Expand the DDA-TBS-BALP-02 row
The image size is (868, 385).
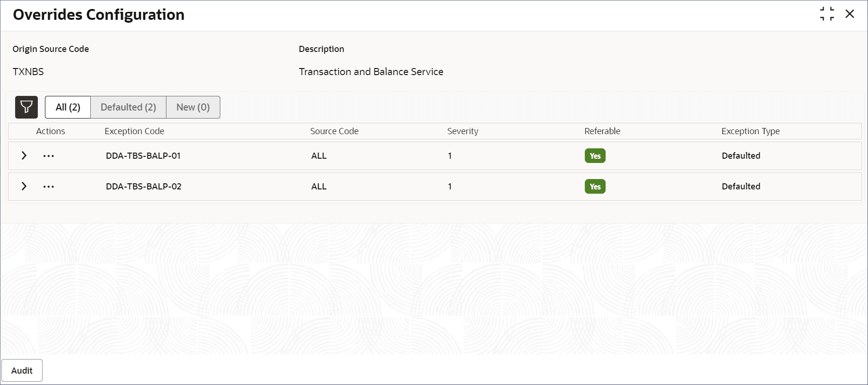pyautogui.click(x=24, y=186)
